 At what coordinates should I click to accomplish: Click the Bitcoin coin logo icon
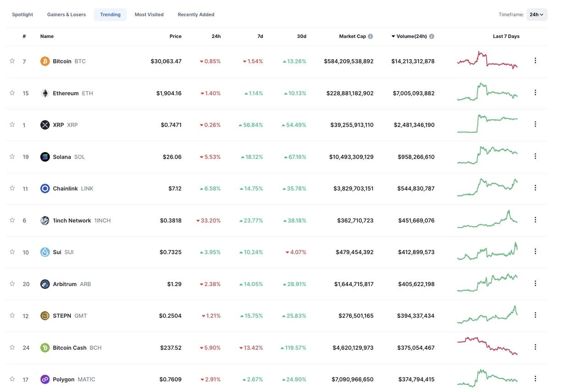pos(45,61)
